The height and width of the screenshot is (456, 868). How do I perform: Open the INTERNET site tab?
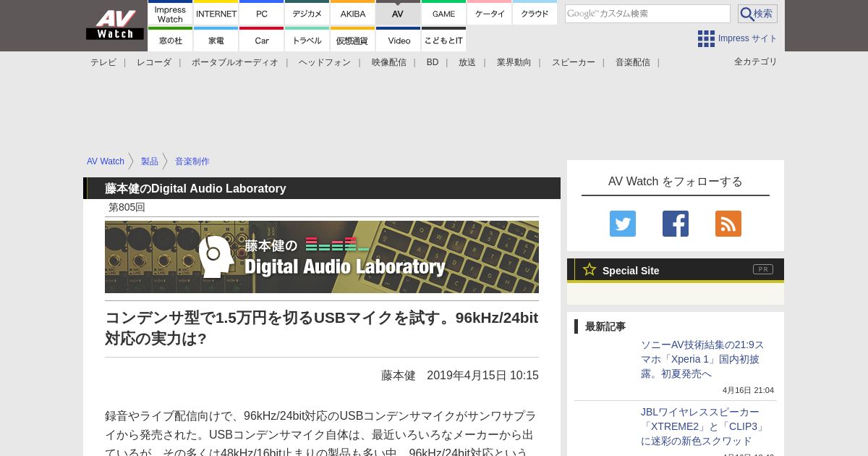(216, 13)
